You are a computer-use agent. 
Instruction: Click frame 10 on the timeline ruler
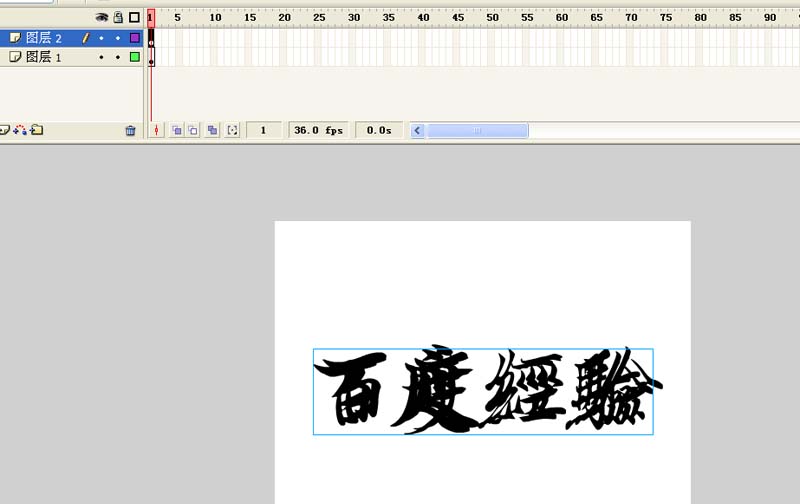[215, 17]
